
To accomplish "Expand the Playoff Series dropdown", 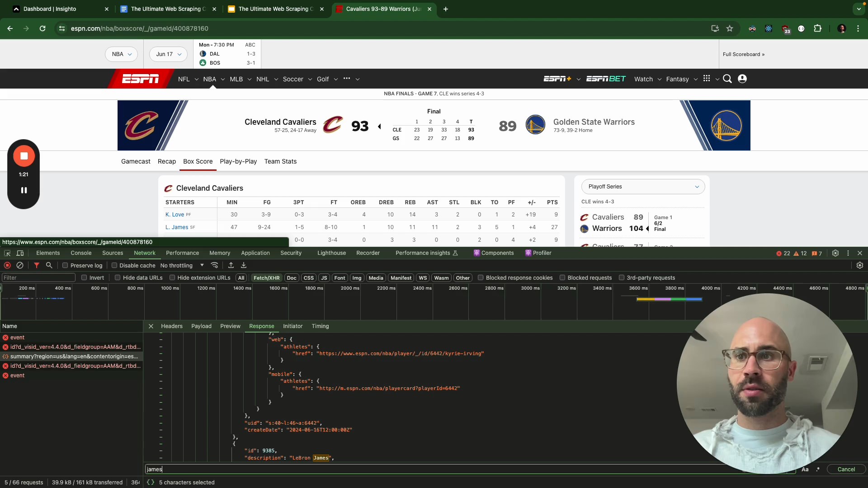I will pos(643,187).
